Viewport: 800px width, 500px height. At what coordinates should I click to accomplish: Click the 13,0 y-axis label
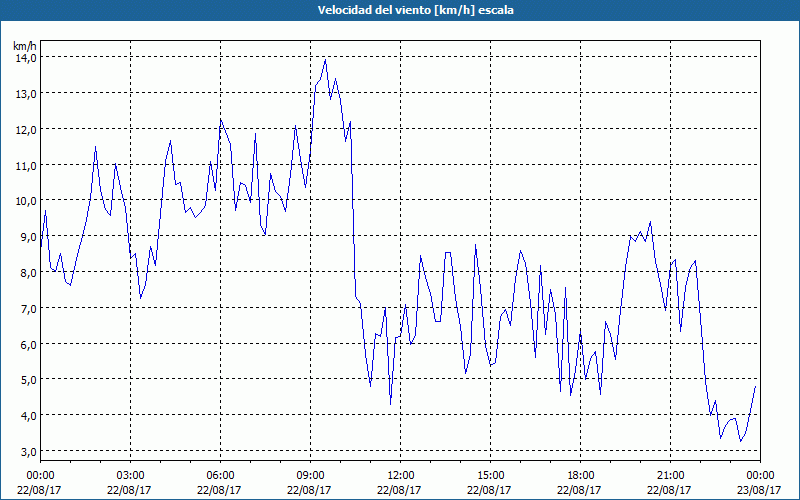[x=26, y=94]
